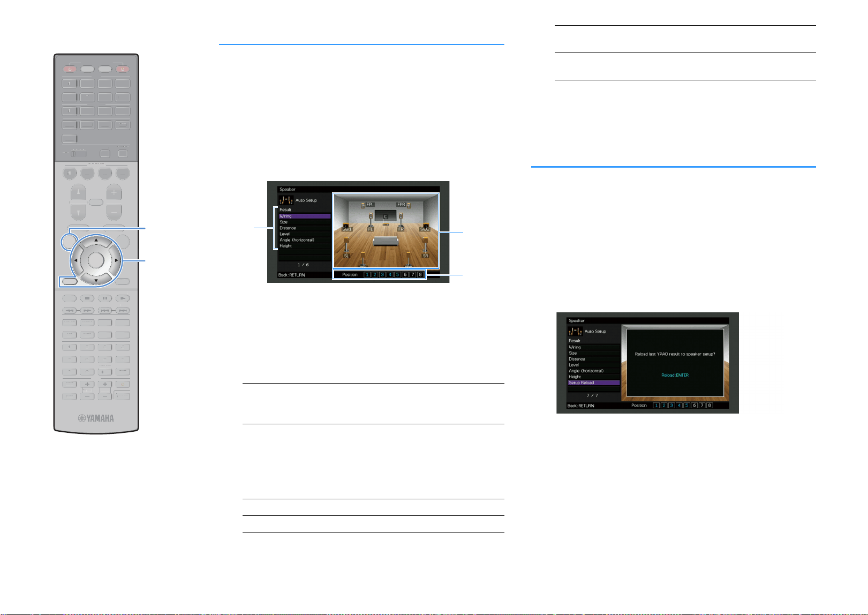Click the center speaker C label on the TV
The image size is (868, 615).
coord(386,216)
